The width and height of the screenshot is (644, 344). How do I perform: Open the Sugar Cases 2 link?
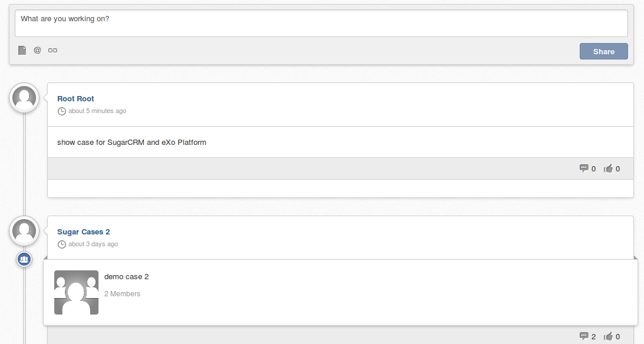click(83, 232)
